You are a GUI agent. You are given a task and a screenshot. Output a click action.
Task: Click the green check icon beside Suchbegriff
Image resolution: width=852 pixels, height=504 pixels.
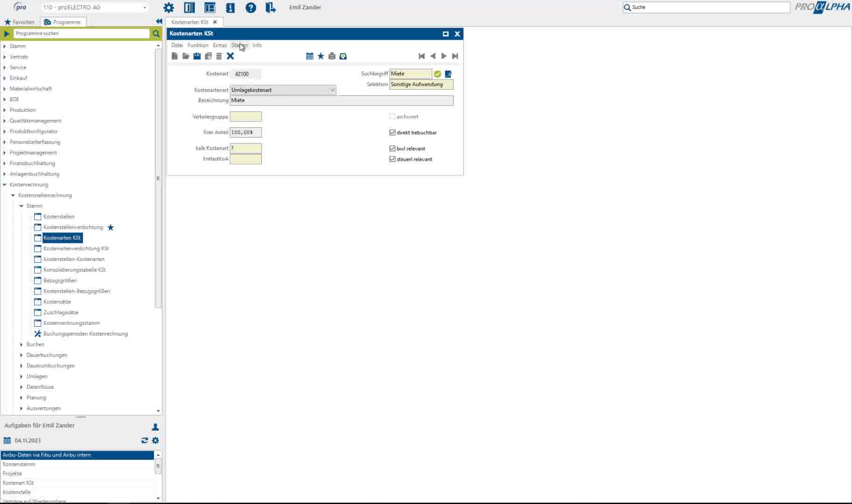pos(437,74)
